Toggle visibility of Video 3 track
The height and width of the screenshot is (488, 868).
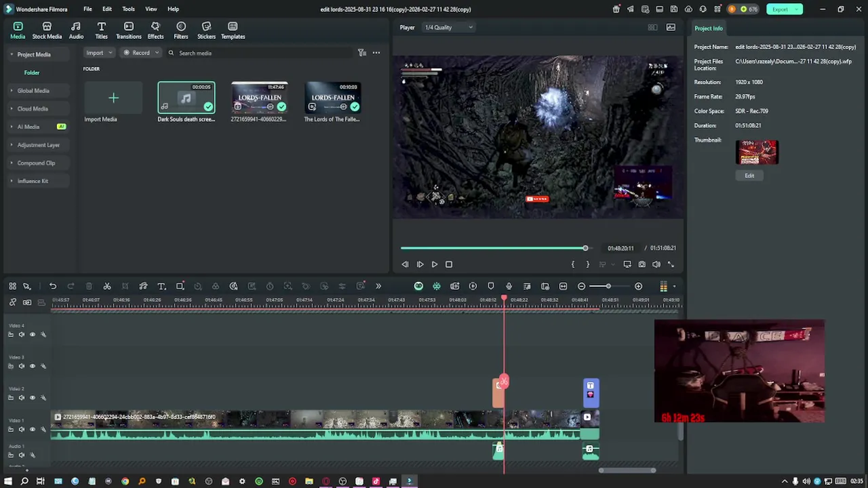[32, 366]
